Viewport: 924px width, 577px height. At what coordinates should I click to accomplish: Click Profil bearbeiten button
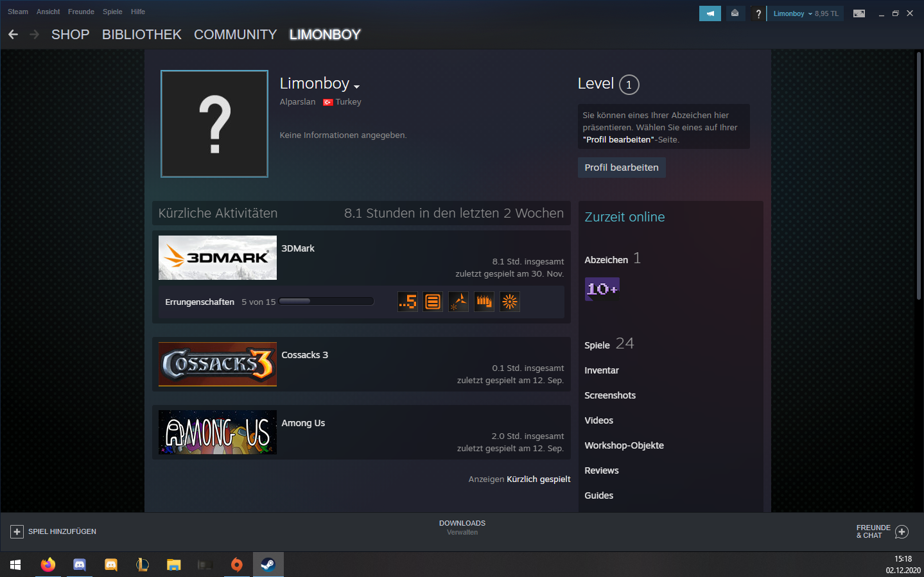pos(622,168)
